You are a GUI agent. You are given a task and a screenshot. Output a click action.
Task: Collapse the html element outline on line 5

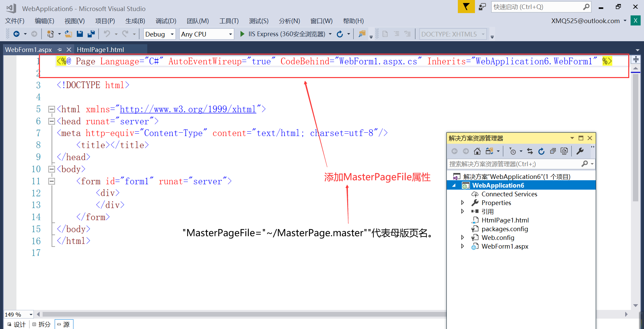click(52, 109)
